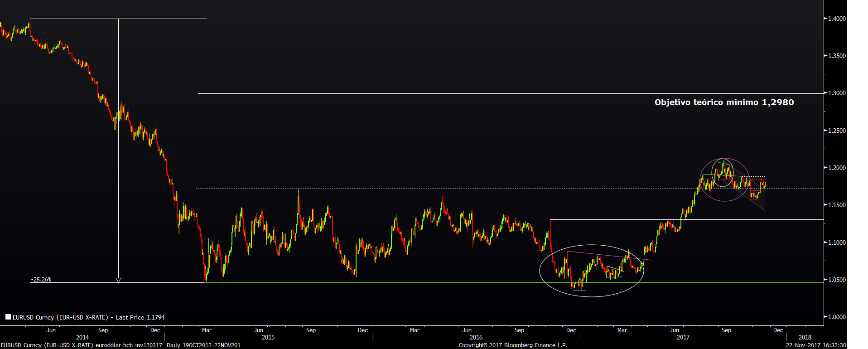Select the -25.26% decline label
Screen dimensions: 868x349
41,280
